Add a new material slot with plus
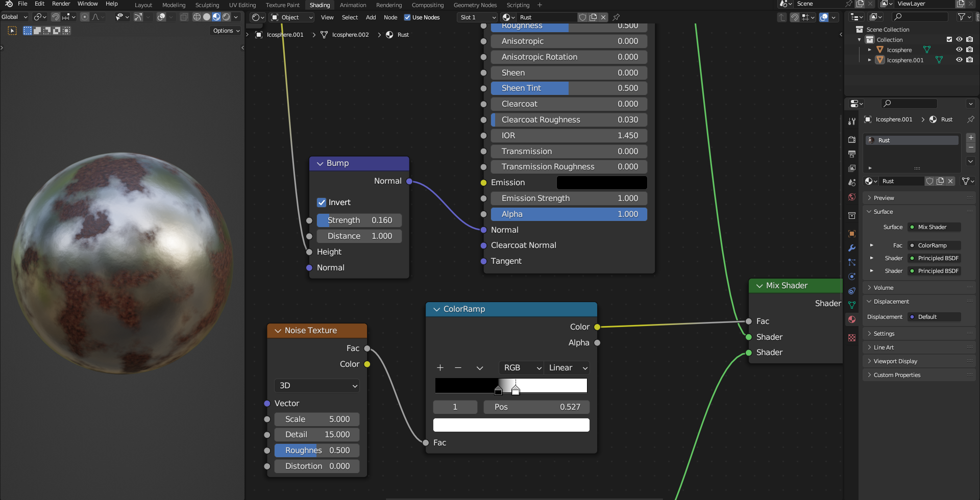Viewport: 980px width, 500px height. [x=971, y=138]
